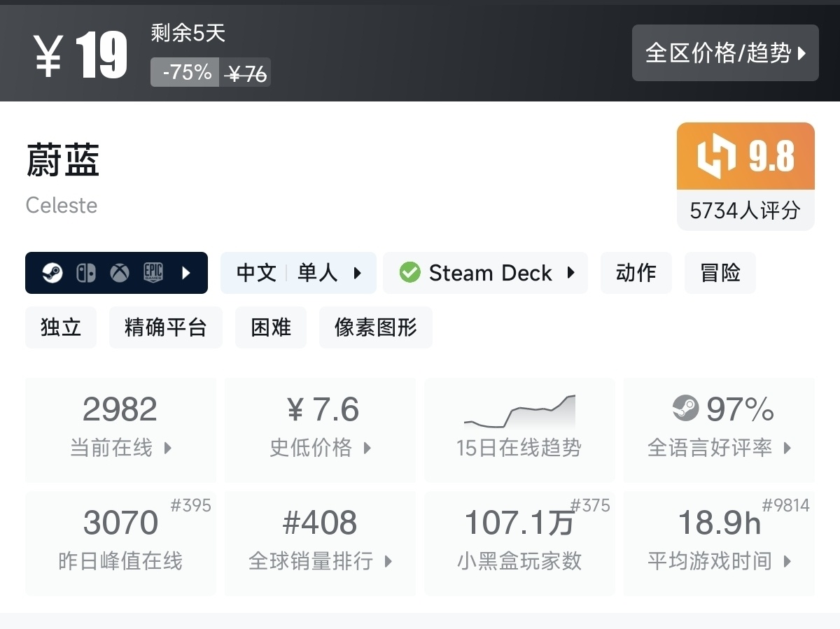
Task: Select the 动作 genre tag
Action: click(636, 273)
